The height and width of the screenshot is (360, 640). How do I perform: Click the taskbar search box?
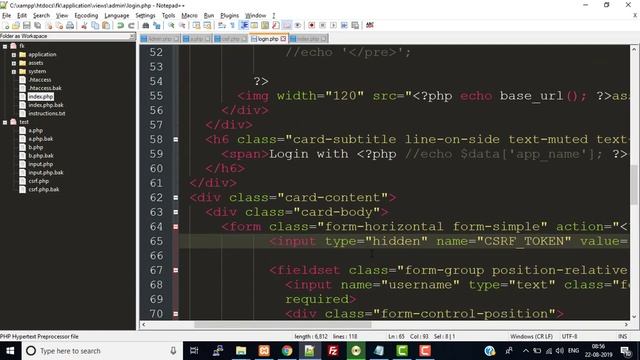click(102, 351)
